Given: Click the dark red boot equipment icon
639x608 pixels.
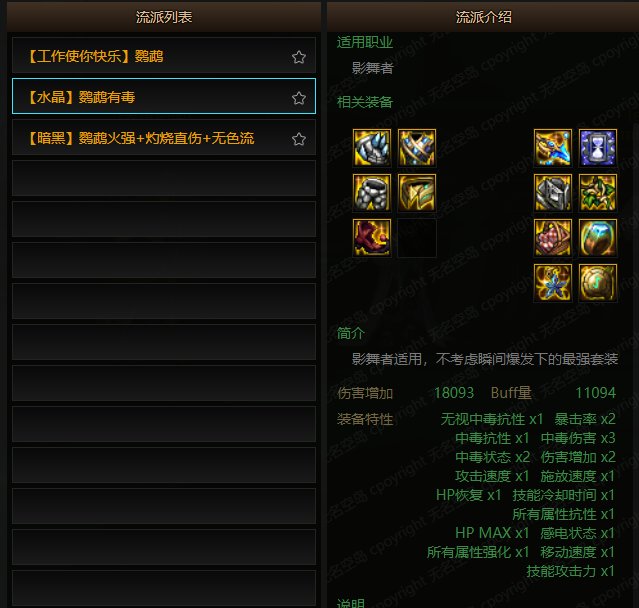Looking at the screenshot, I should pyautogui.click(x=372, y=237).
